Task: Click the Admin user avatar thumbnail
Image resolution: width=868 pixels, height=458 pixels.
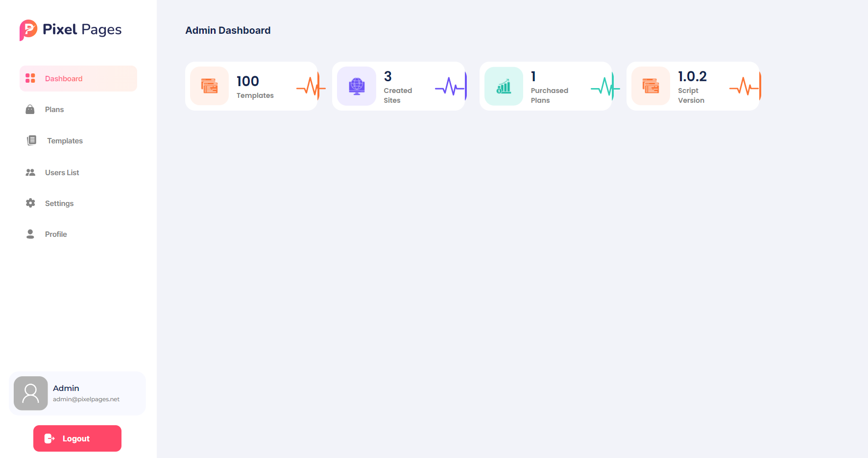Action: (x=31, y=393)
